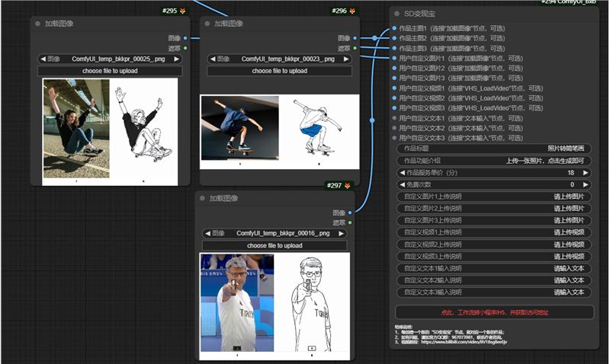This screenshot has height=364, width=610.
Task: Edit the 自定义视频2上传说明 field
Action: [x=494, y=244]
